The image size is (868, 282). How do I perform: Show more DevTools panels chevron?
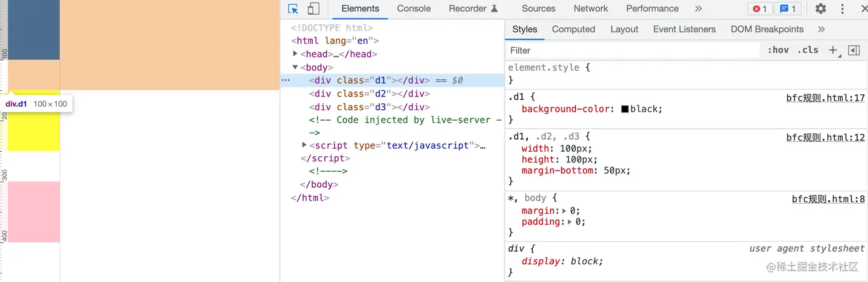[698, 9]
